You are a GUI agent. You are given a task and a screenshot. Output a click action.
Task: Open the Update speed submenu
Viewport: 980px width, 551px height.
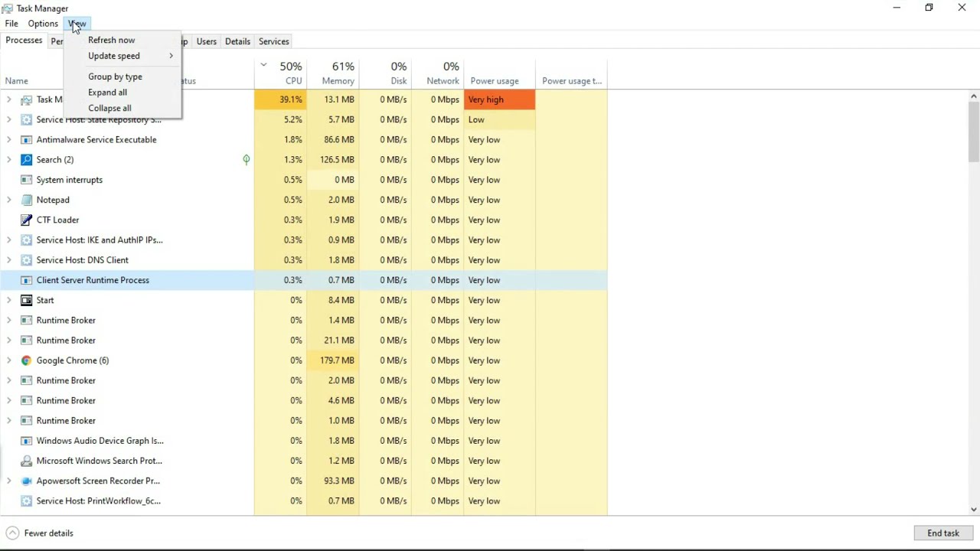point(122,56)
